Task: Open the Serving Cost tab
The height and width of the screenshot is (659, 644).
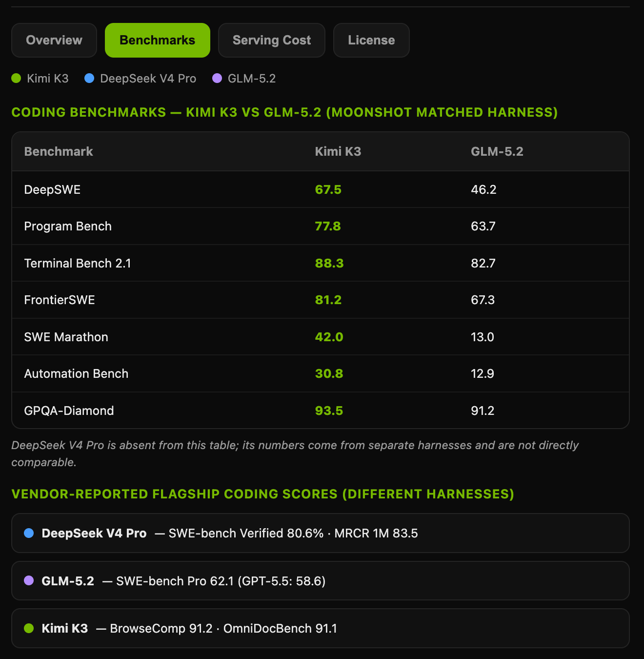Action: (272, 40)
